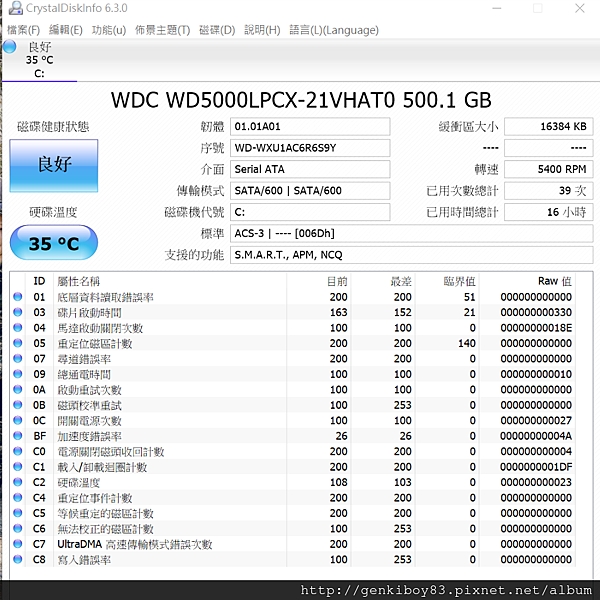This screenshot has width=600, height=600.
Task: Select the 碟片啟動時間 attribute name
Action: (x=89, y=313)
